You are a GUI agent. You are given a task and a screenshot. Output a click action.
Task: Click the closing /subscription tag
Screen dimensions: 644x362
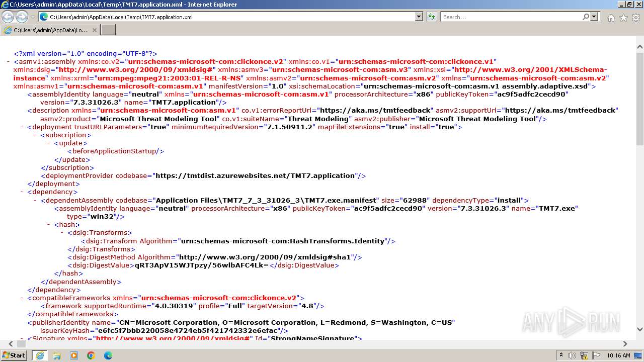(67, 167)
